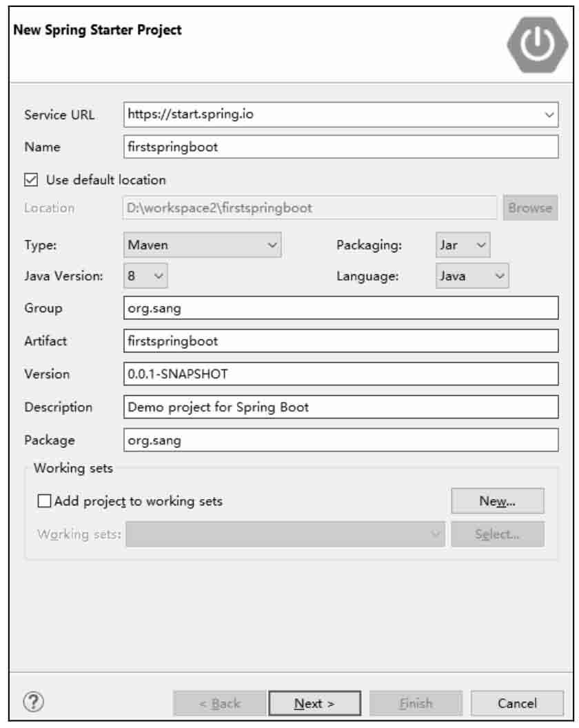Open the Packaging Jar dropdown

pos(463,245)
